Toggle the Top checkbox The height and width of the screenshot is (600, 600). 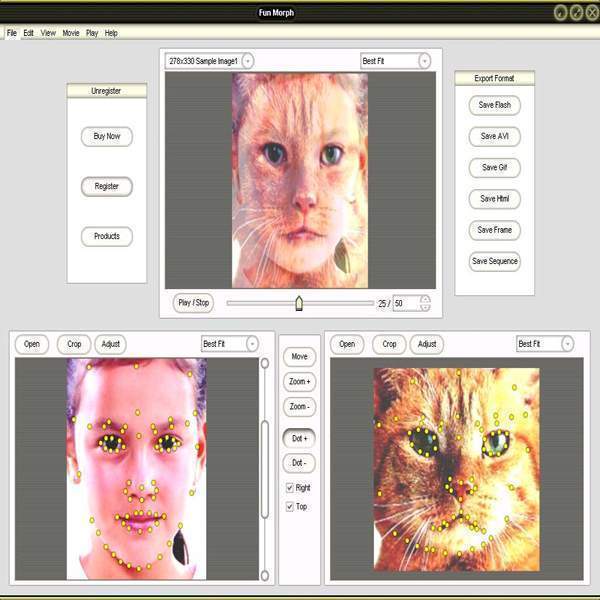coord(290,507)
